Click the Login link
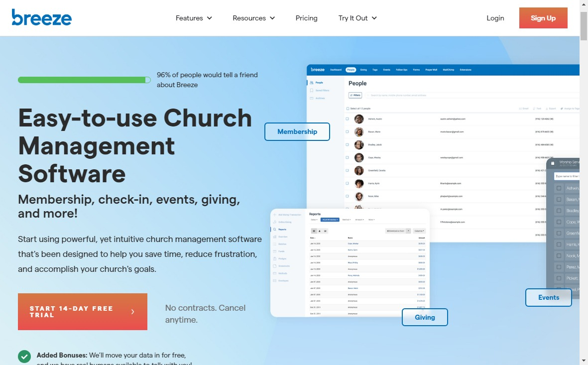This screenshot has height=365, width=588. pyautogui.click(x=495, y=18)
